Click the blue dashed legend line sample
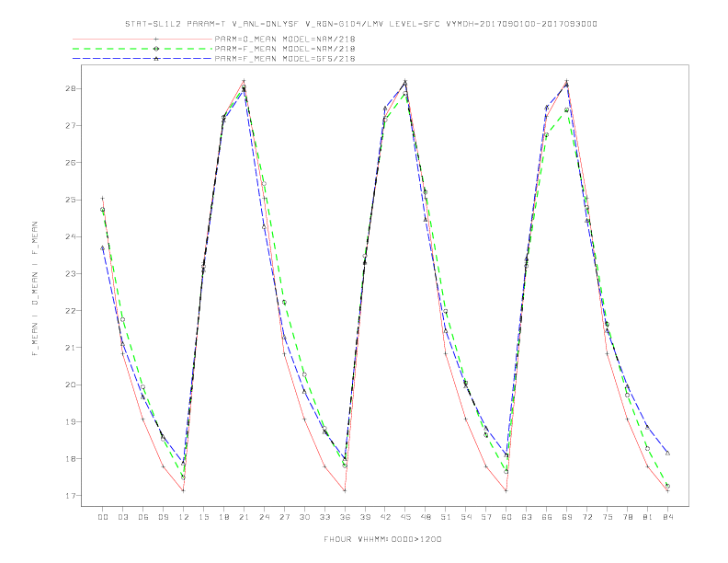728x563 pixels. [x=142, y=59]
